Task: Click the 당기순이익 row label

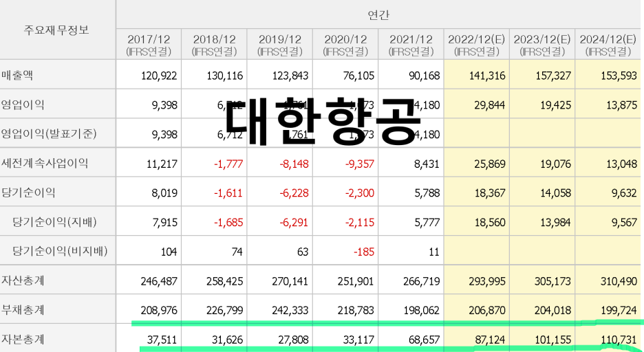Action: (28, 192)
